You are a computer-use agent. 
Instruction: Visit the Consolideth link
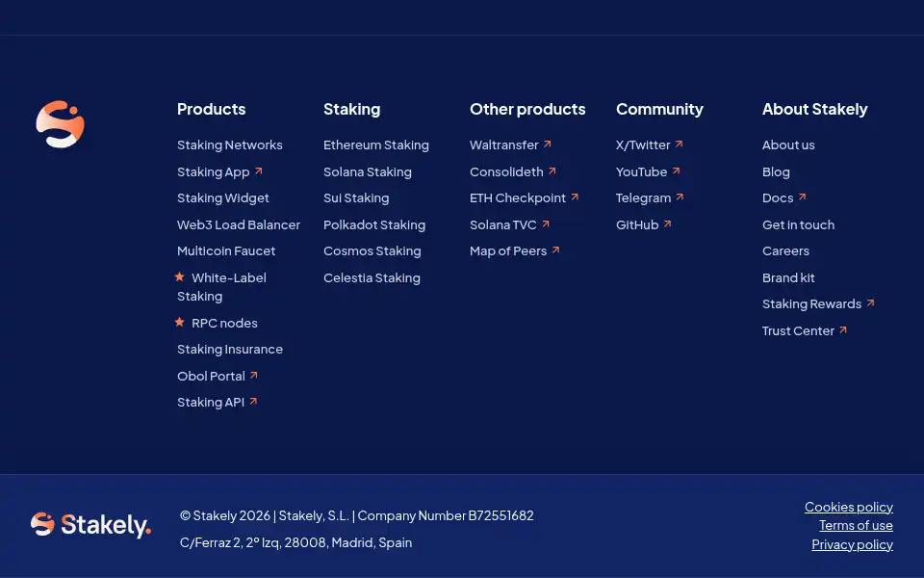(506, 172)
